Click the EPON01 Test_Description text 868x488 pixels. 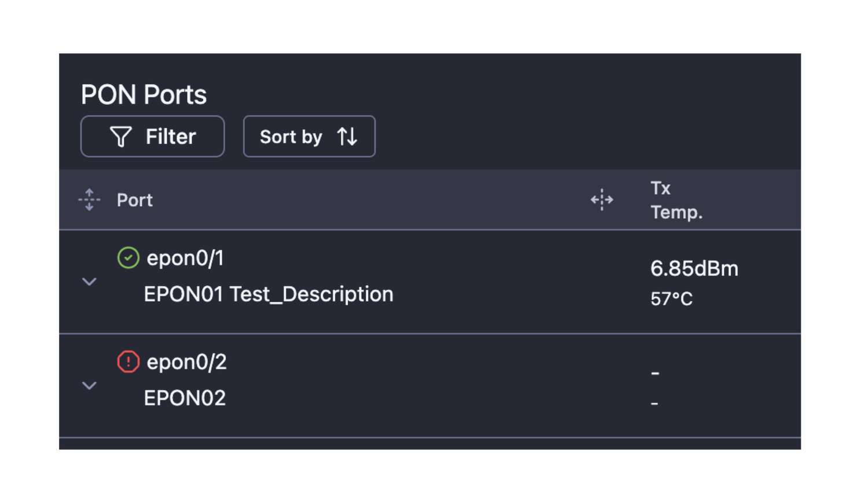click(269, 294)
